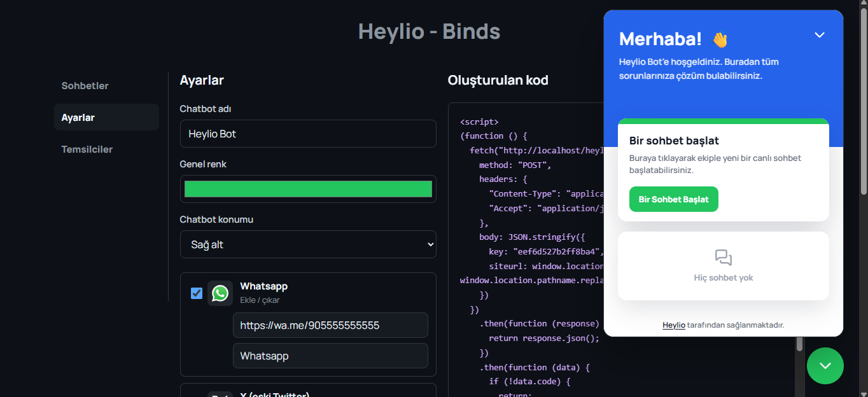Click the Chatbot konumu label
The height and width of the screenshot is (397, 868).
click(x=216, y=219)
